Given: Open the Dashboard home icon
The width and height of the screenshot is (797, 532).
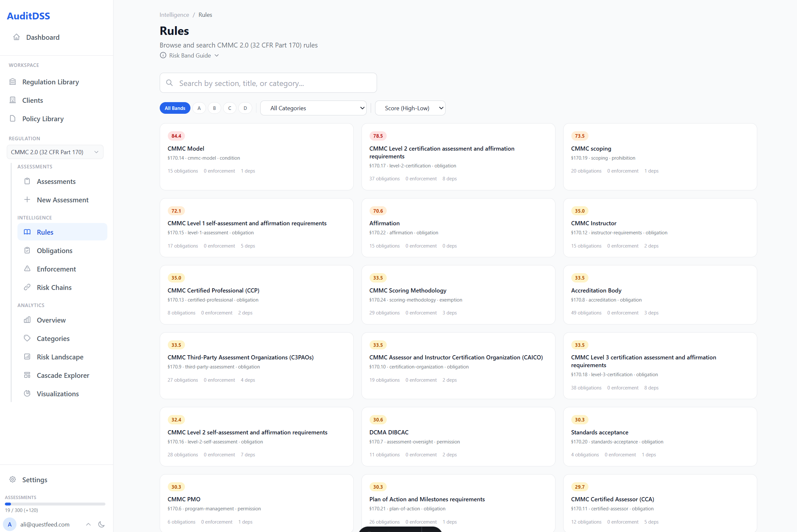Looking at the screenshot, I should pos(16,37).
